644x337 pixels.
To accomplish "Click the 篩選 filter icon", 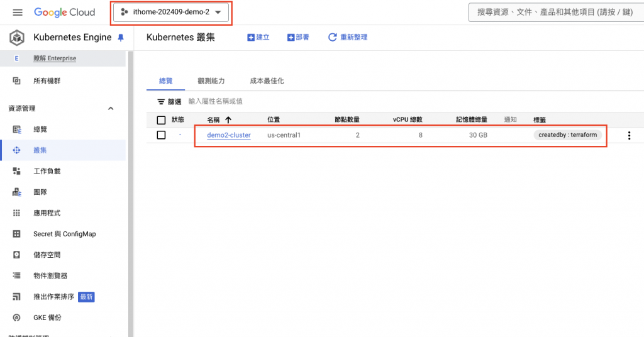I will [161, 102].
